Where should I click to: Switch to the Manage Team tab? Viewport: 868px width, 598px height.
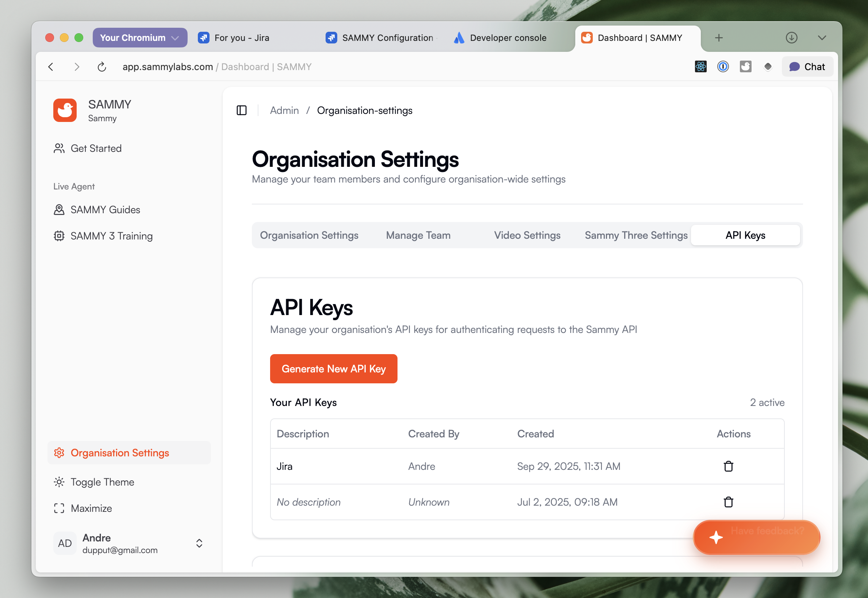click(x=418, y=235)
